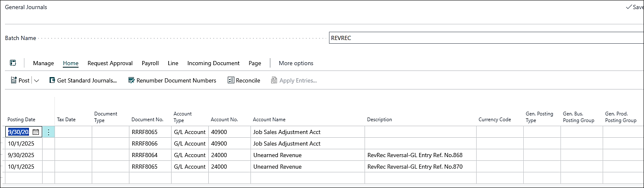The height and width of the screenshot is (188, 644).
Task: Click the Batch Name field REVREC
Action: (486, 38)
